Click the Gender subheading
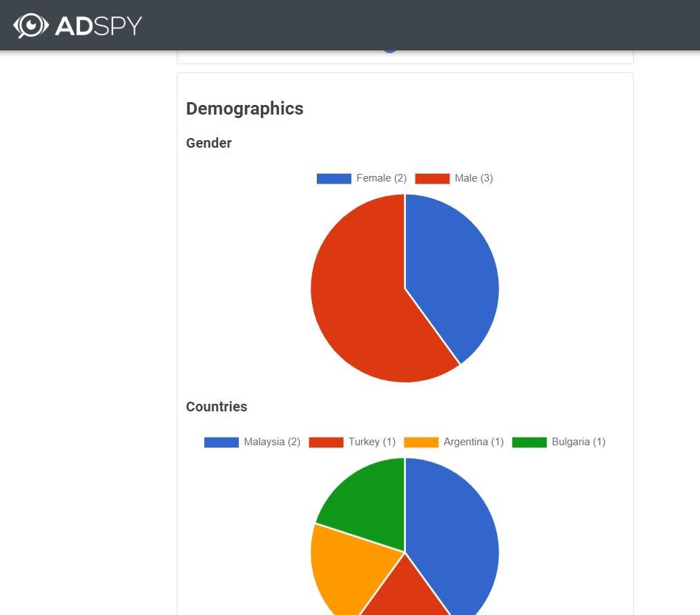Image resolution: width=700 pixels, height=615 pixels. [x=208, y=144]
